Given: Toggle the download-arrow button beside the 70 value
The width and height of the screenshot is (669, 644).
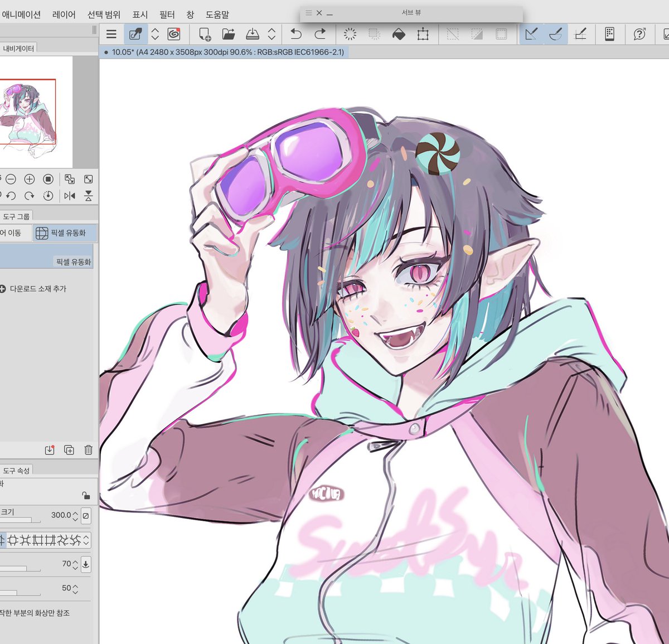Looking at the screenshot, I should (86, 564).
